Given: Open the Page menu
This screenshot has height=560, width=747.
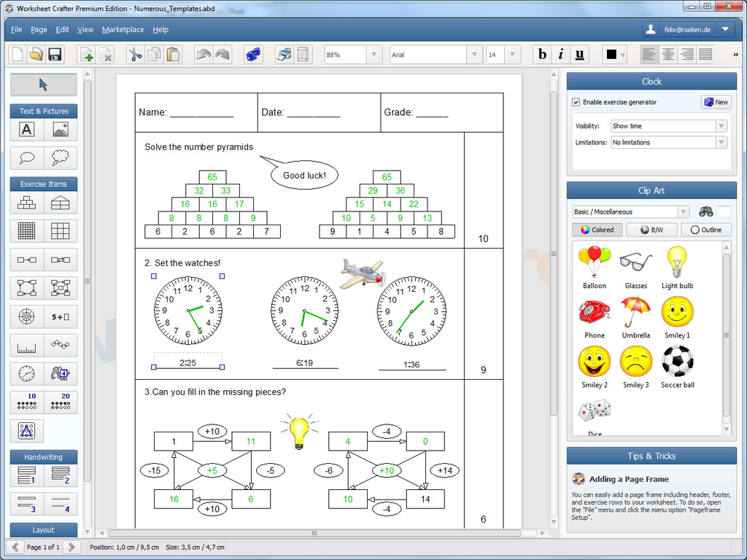Looking at the screenshot, I should pos(38,30).
